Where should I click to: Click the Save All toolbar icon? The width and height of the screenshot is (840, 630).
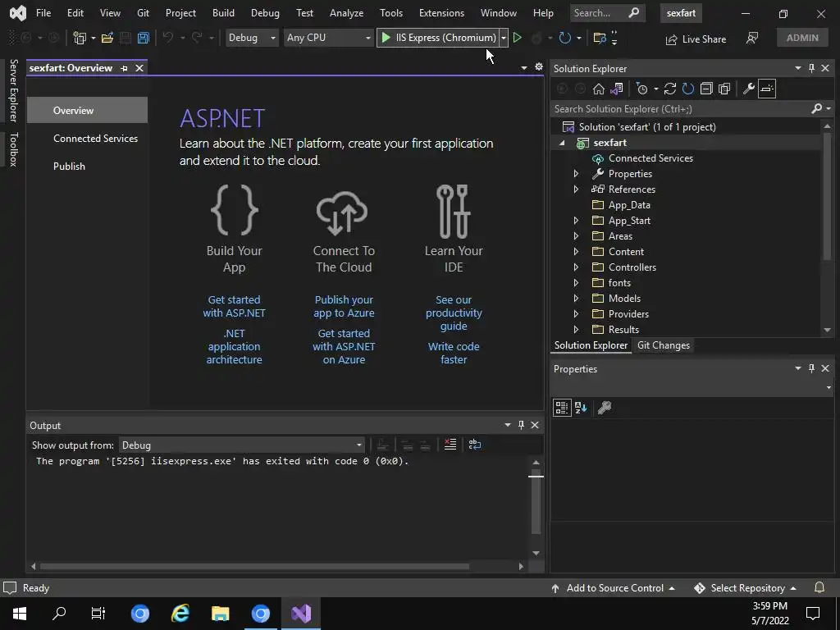point(143,38)
